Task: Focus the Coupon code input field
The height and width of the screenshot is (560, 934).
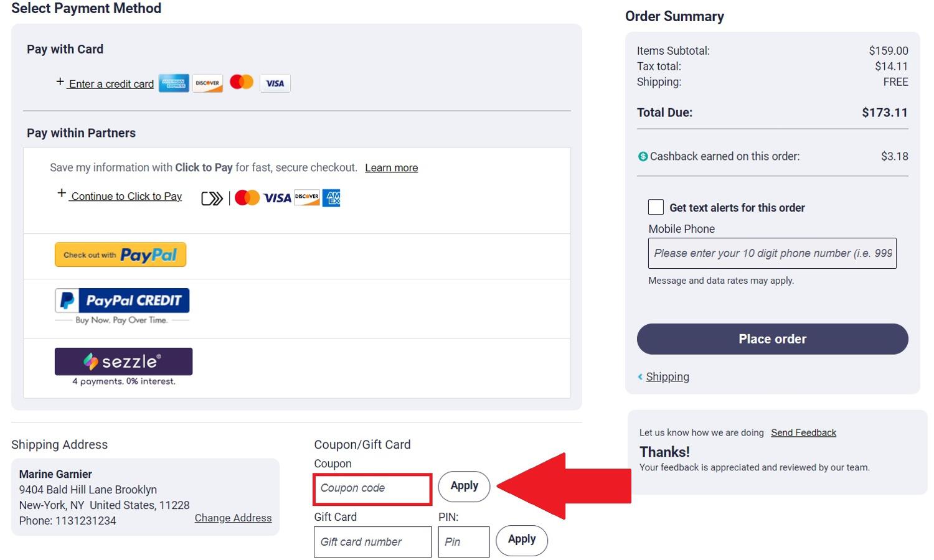Action: [372, 488]
